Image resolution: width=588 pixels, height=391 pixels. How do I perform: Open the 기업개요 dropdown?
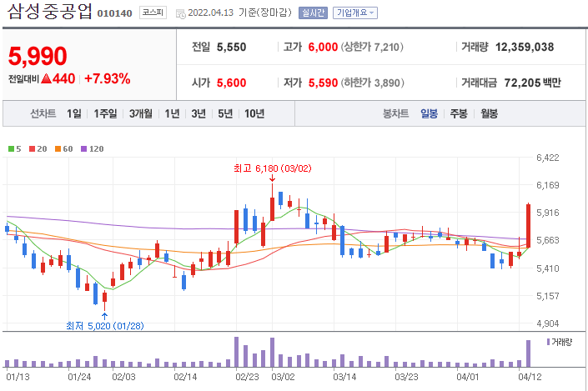[x=354, y=13]
